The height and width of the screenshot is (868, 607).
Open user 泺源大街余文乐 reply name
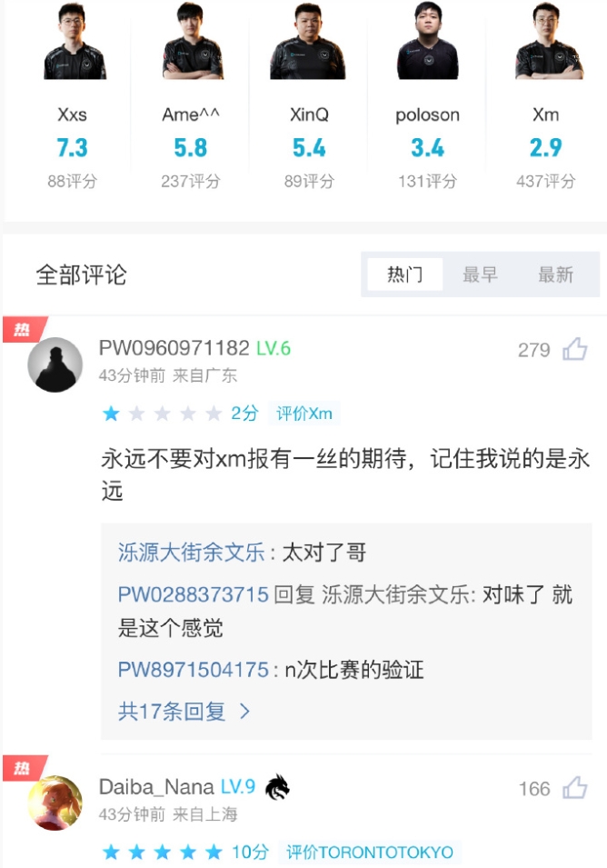pyautogui.click(x=192, y=553)
